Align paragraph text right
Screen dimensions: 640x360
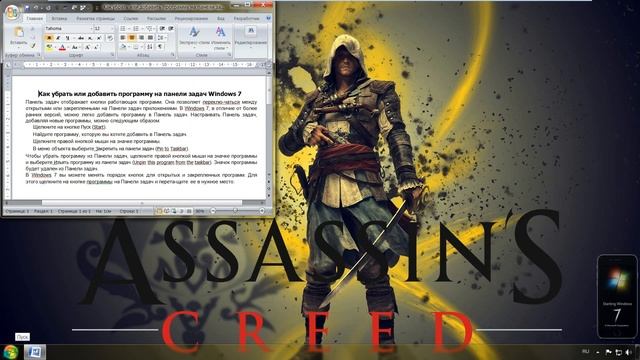coord(141,38)
